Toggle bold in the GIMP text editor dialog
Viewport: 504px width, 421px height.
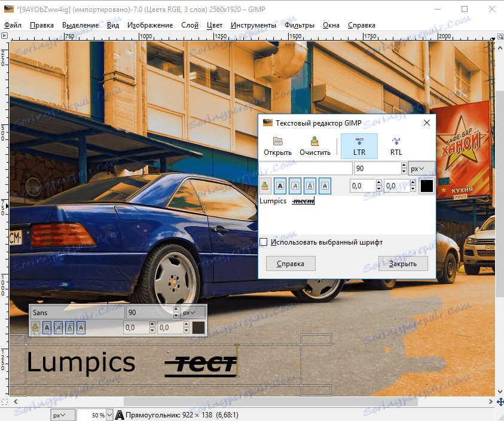[279, 187]
